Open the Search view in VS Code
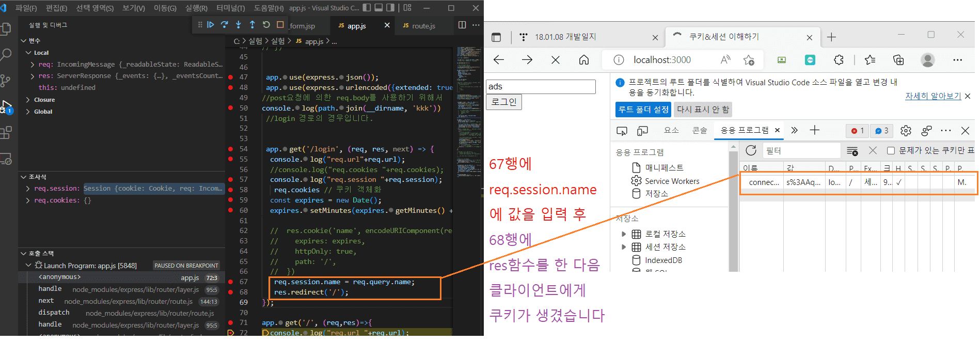Image resolution: width=980 pixels, height=341 pixels. pyautogui.click(x=6, y=54)
